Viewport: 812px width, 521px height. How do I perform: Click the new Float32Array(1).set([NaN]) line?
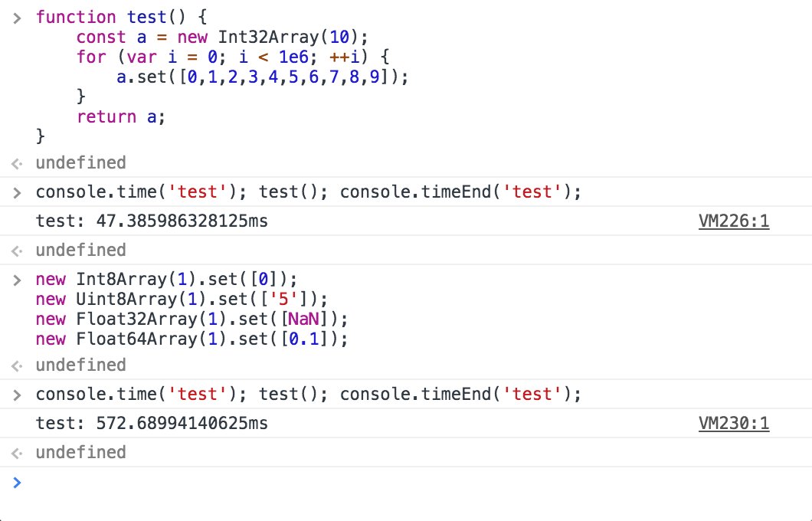coord(192,319)
